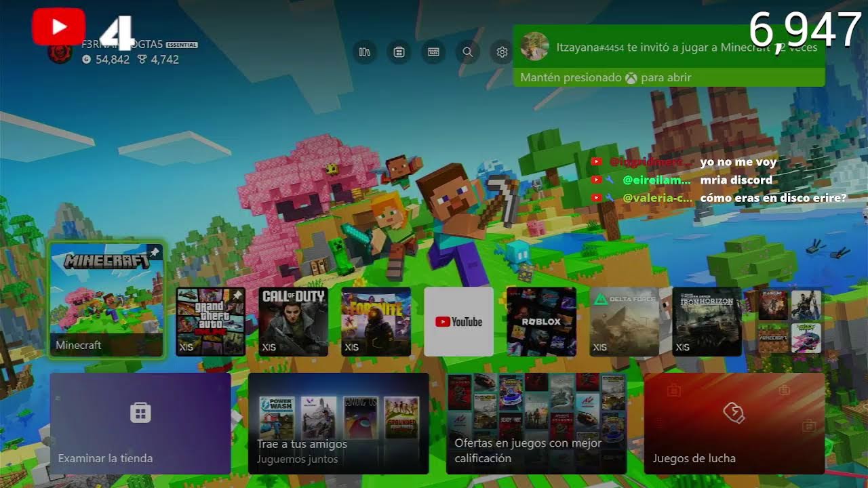Launch the Roblox tile
This screenshot has width=868, height=488.
point(541,321)
